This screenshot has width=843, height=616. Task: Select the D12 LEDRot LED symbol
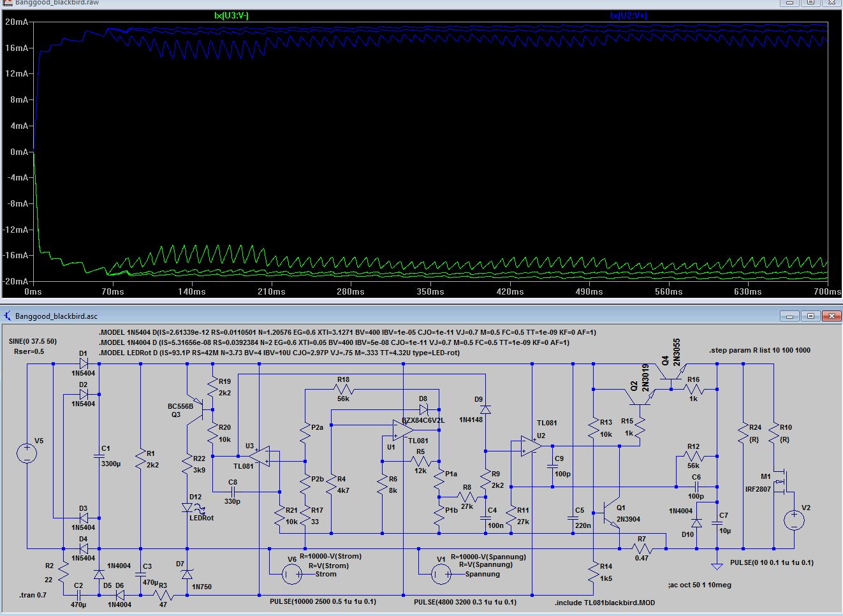coord(187,508)
